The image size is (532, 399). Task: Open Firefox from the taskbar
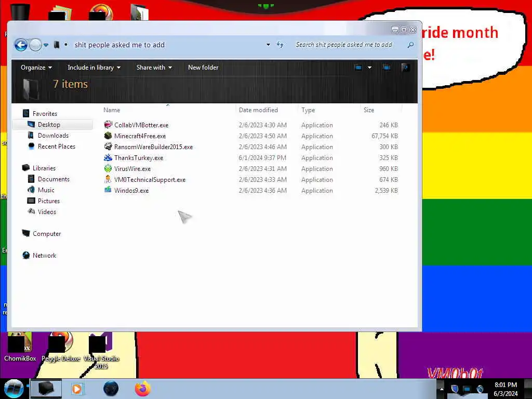[143, 389]
